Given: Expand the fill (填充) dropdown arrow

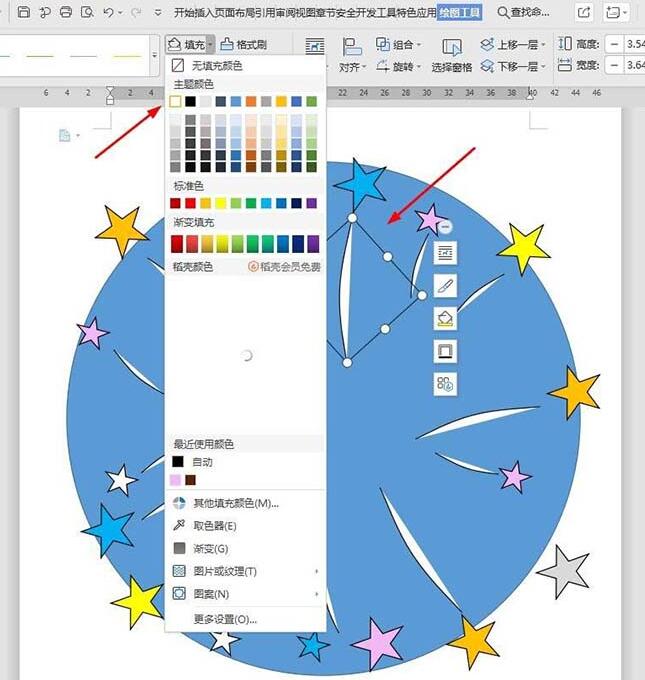Looking at the screenshot, I should tap(210, 45).
